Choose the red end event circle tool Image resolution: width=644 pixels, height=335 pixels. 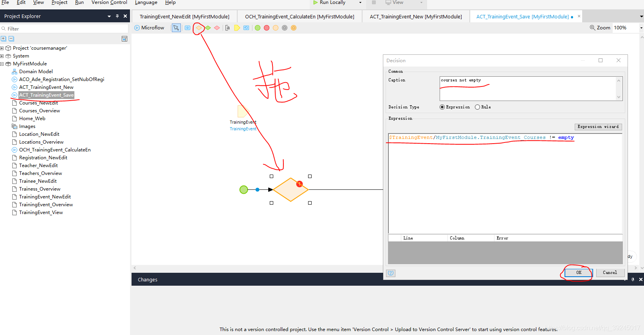tap(267, 28)
